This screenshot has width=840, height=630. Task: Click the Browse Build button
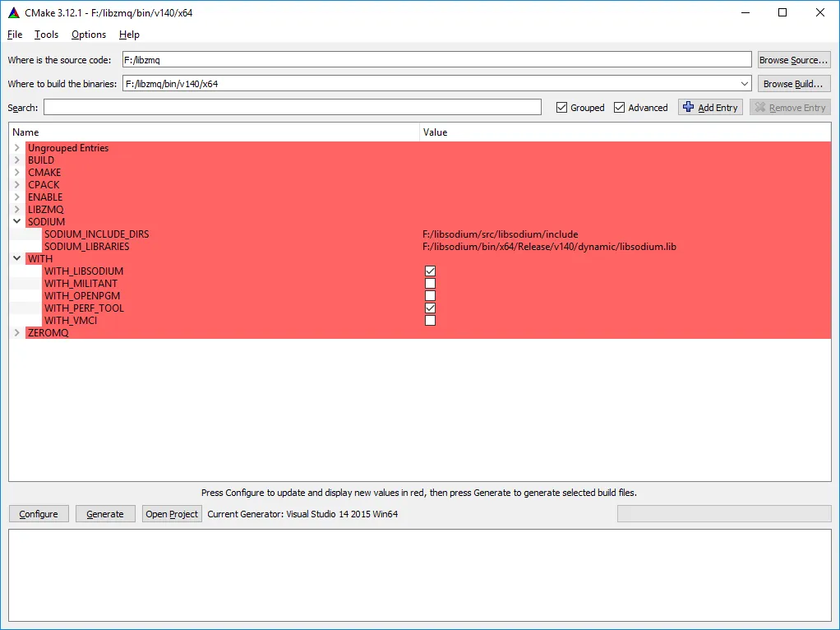click(x=793, y=84)
